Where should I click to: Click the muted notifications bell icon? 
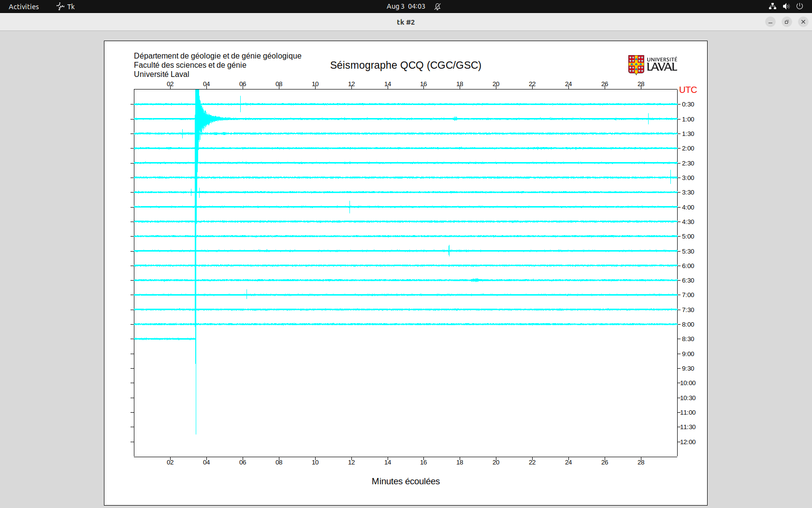[x=437, y=6]
